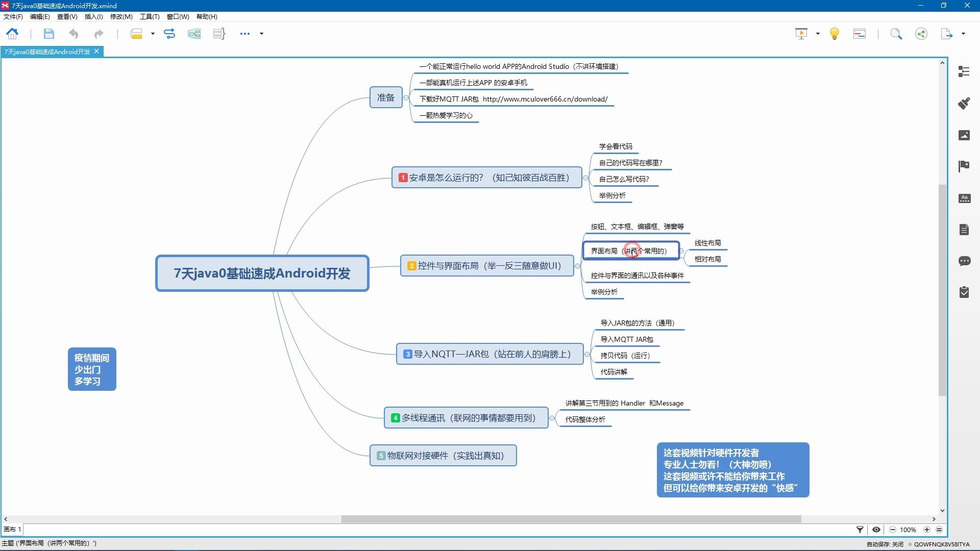
Task: Open the Comments speech bubble panel
Action: [964, 261]
